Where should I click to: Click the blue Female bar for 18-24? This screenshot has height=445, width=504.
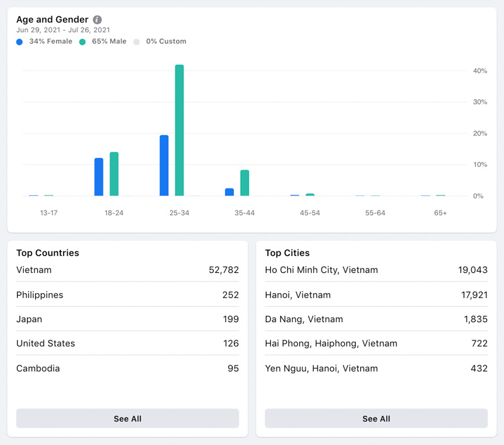[99, 177]
